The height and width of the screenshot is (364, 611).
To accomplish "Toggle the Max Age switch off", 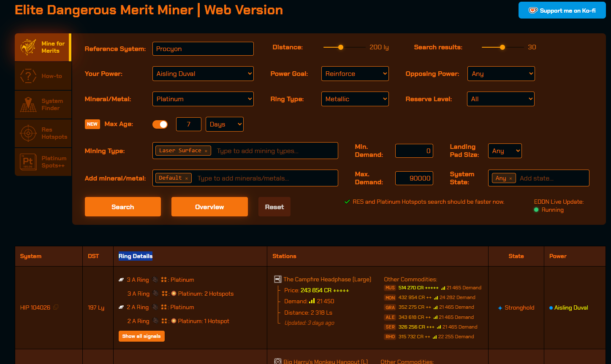I will (x=160, y=124).
